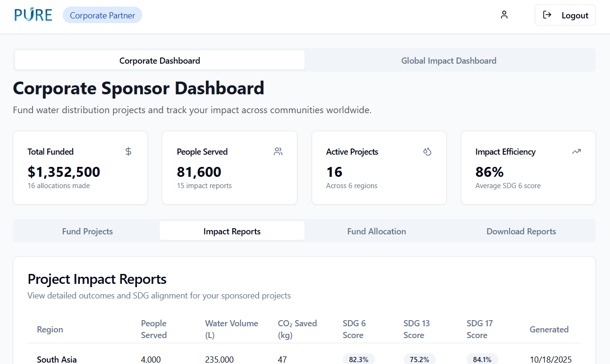The height and width of the screenshot is (364, 610).
Task: Click the Corporate Partner badge
Action: (102, 15)
